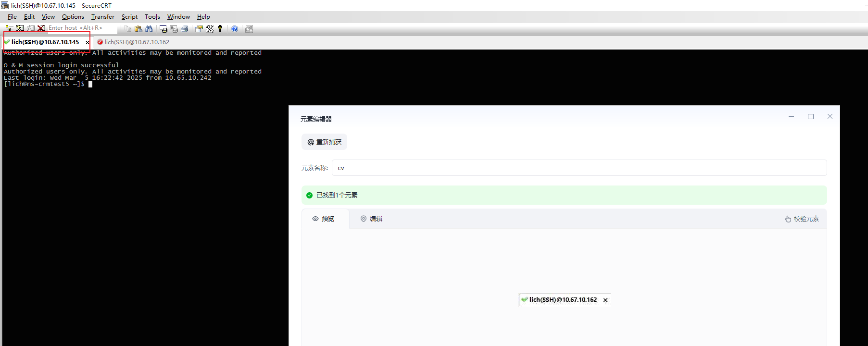Click the Find binoculars icon
The height and width of the screenshot is (346, 868).
click(x=149, y=29)
